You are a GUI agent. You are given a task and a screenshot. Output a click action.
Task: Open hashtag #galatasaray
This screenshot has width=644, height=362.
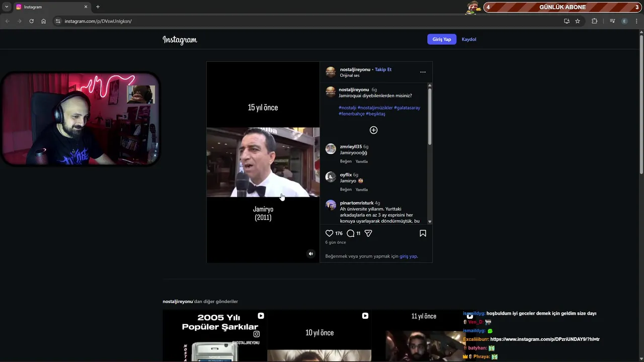pyautogui.click(x=407, y=108)
